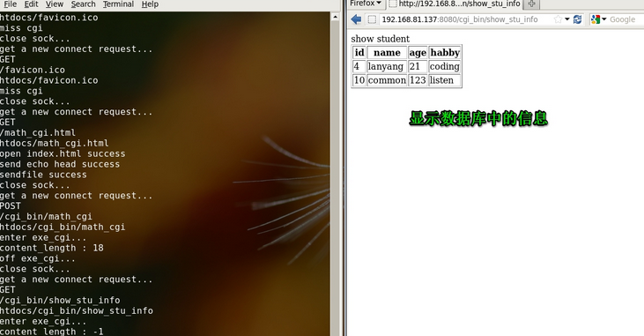Click terminal line 'content_length : 18'
644x336 pixels.
click(x=52, y=248)
